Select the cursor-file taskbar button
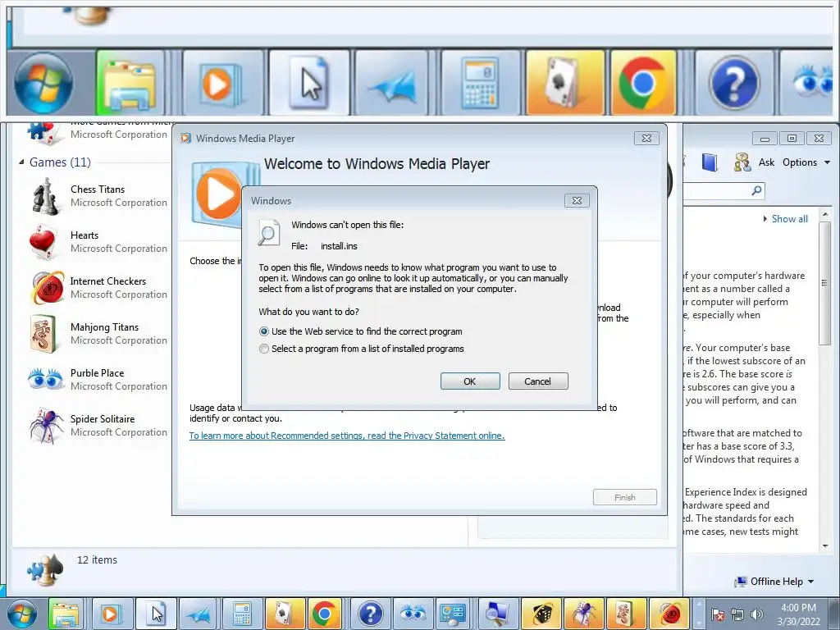 coord(156,614)
